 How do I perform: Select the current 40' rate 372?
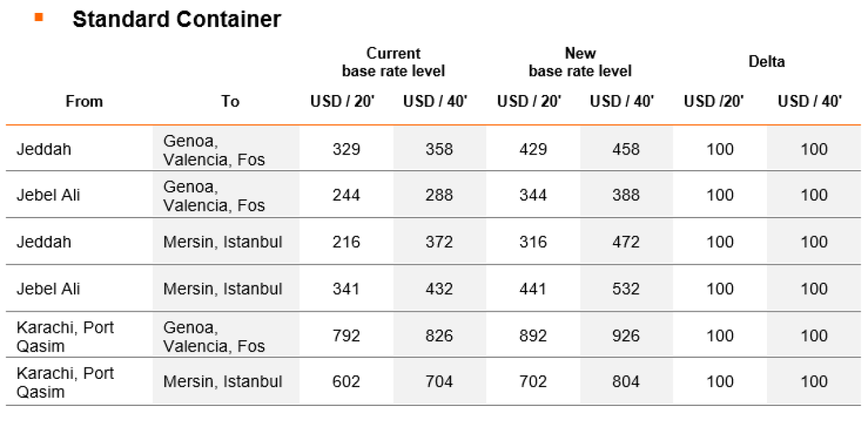point(439,242)
